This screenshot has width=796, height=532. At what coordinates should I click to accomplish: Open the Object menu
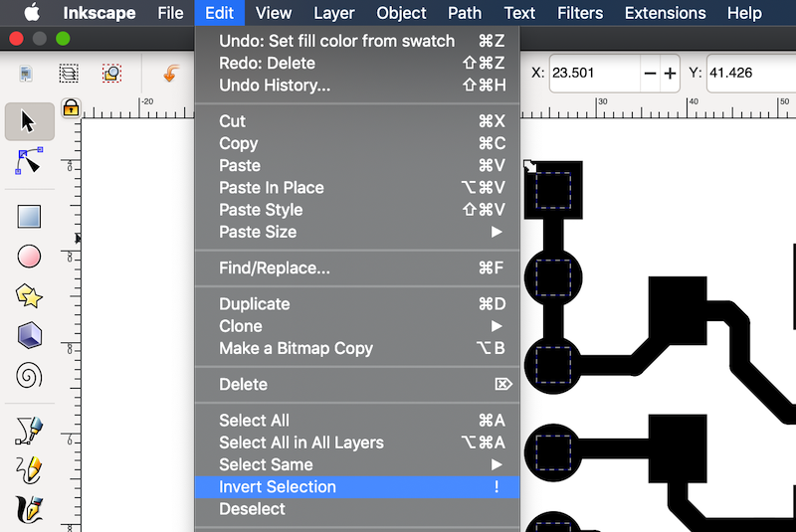[x=401, y=13]
